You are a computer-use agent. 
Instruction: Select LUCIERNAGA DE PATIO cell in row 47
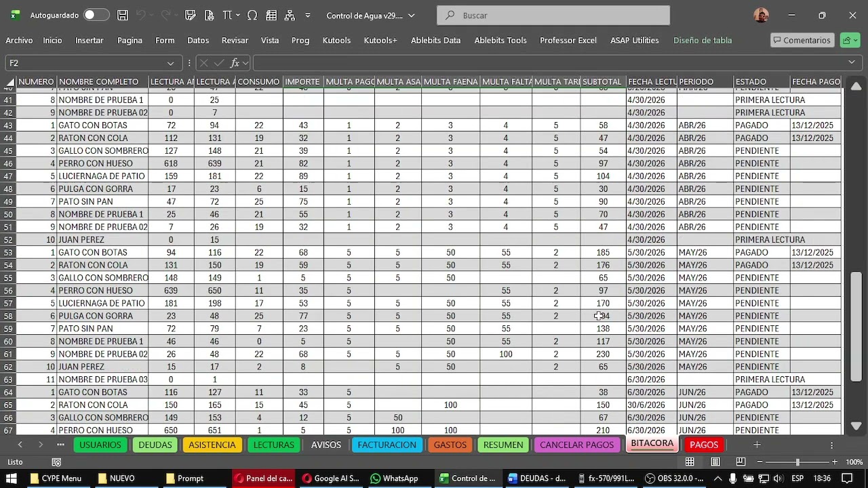pos(102,176)
